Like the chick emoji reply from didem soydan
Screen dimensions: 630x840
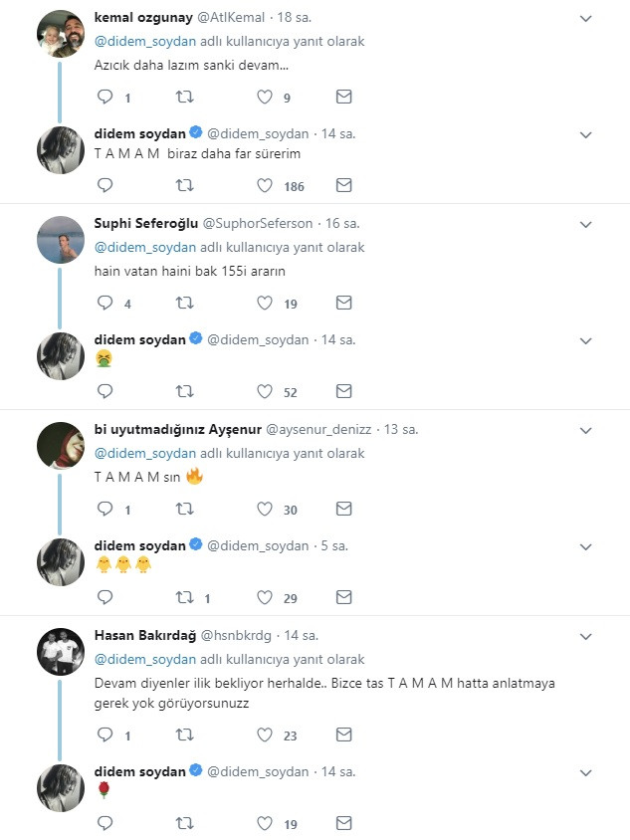pos(263,597)
